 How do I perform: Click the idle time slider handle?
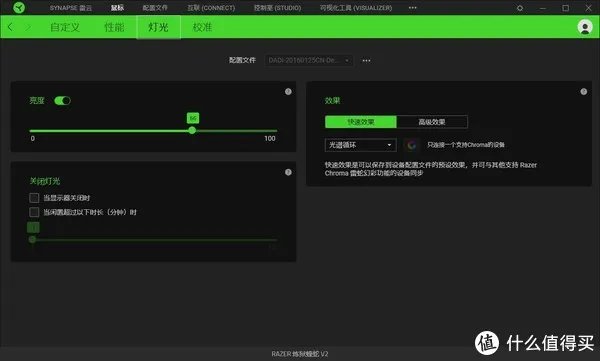[33, 240]
